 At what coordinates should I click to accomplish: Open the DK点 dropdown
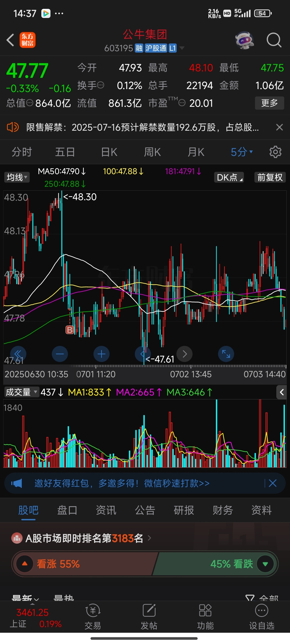229,177
